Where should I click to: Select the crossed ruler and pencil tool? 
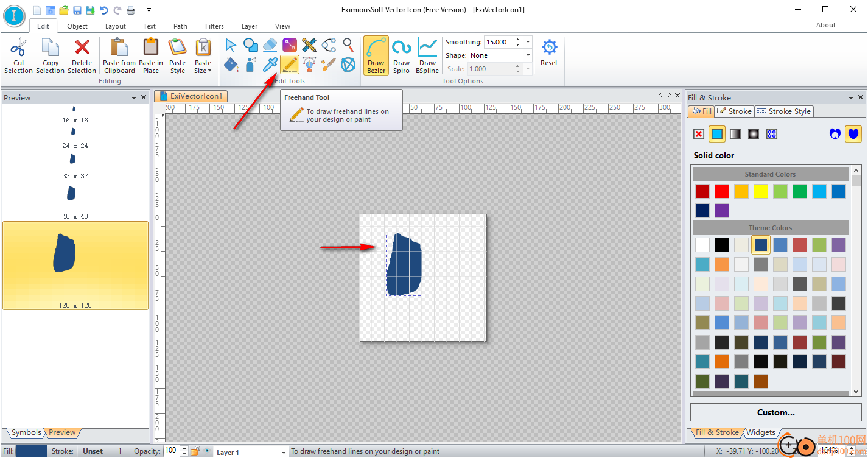(309, 44)
